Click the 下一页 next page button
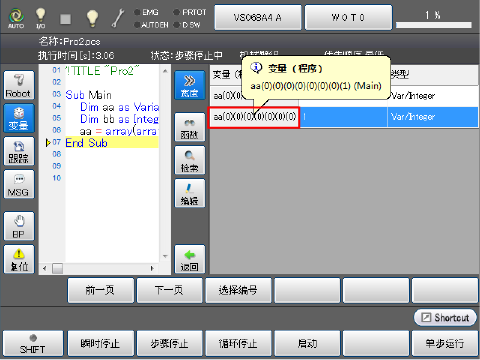 [x=169, y=290]
